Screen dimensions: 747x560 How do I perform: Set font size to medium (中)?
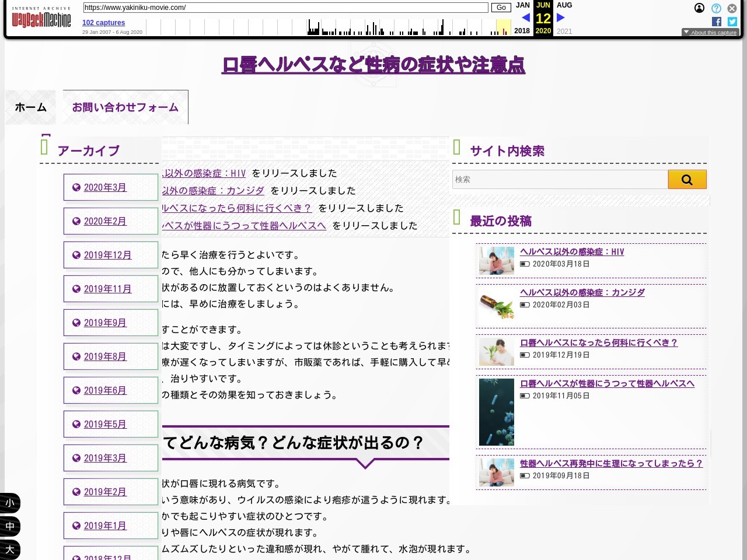(10, 526)
